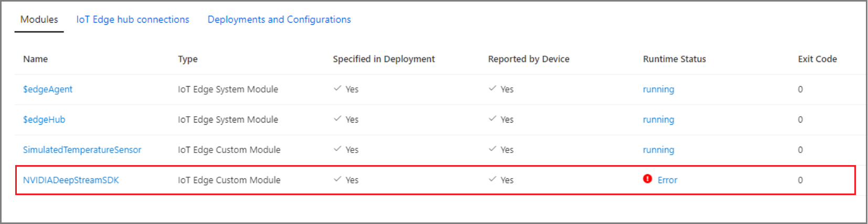
Task: Click running status for $edgeAgent
Action: (658, 89)
